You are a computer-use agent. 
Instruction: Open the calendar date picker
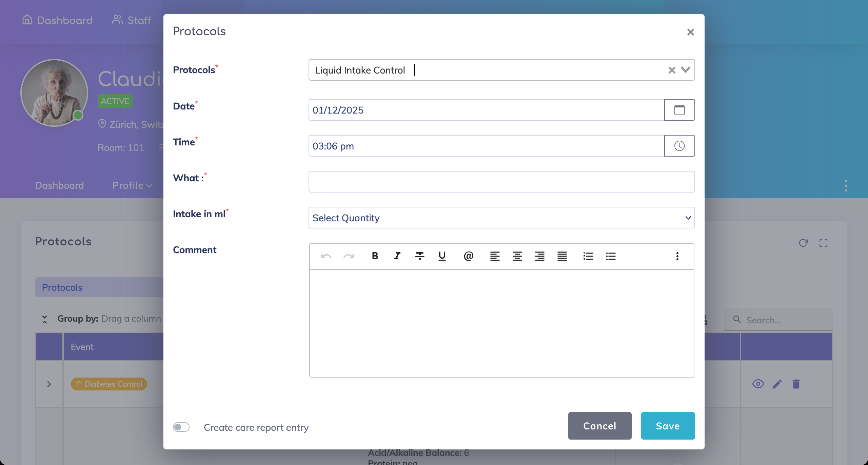(x=679, y=110)
